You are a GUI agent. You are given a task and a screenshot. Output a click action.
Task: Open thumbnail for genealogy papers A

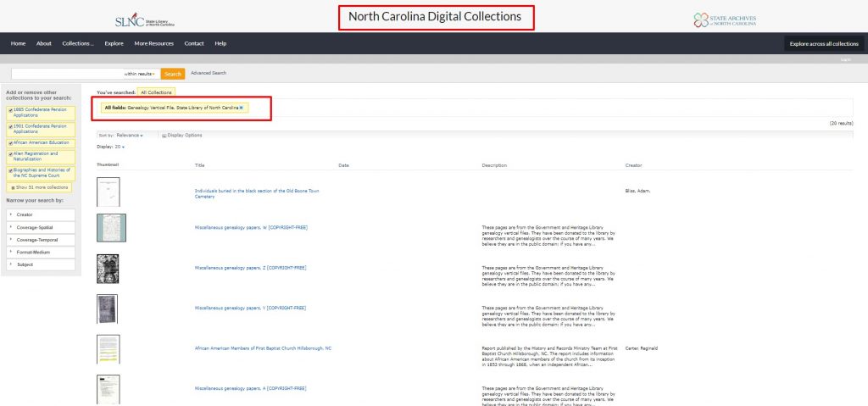(108, 389)
